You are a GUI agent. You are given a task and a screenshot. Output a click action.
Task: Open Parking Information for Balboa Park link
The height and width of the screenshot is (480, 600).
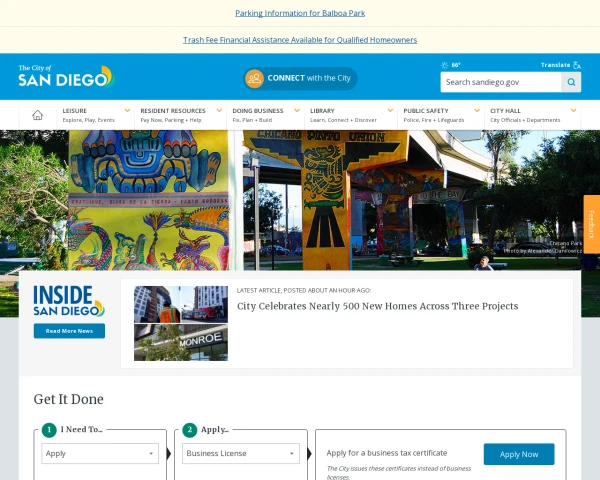(x=300, y=13)
